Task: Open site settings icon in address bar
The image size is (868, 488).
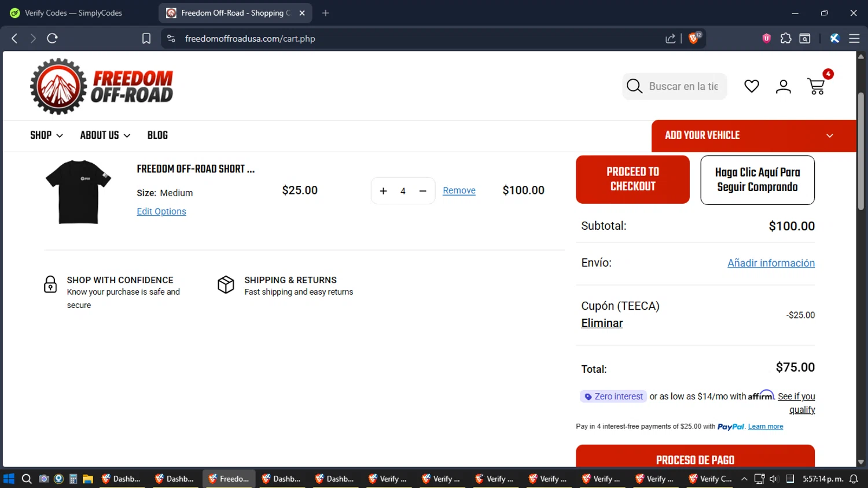Action: (171, 38)
